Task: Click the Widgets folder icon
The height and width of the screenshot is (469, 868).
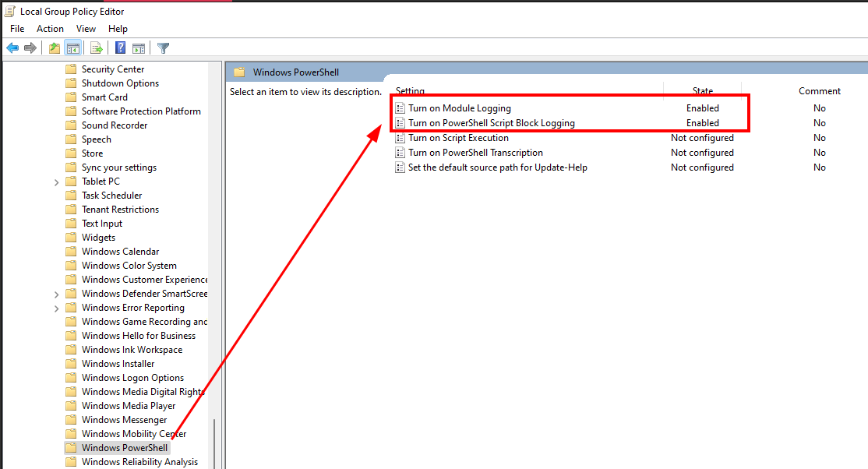Action: 71,238
